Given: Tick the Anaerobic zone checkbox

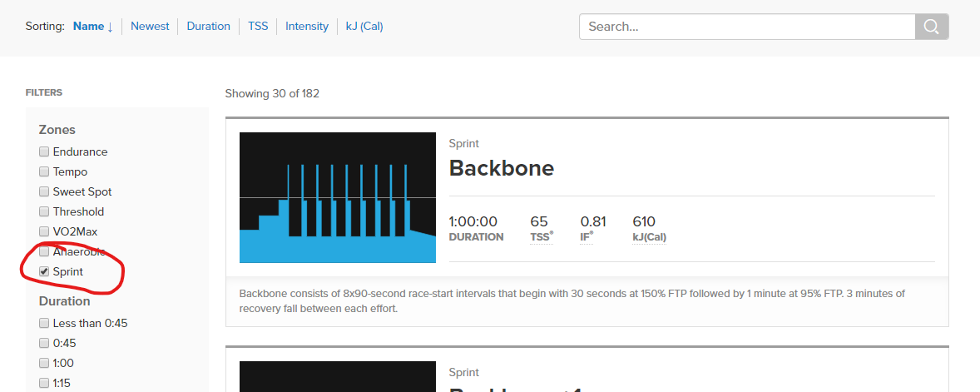Looking at the screenshot, I should coord(44,251).
